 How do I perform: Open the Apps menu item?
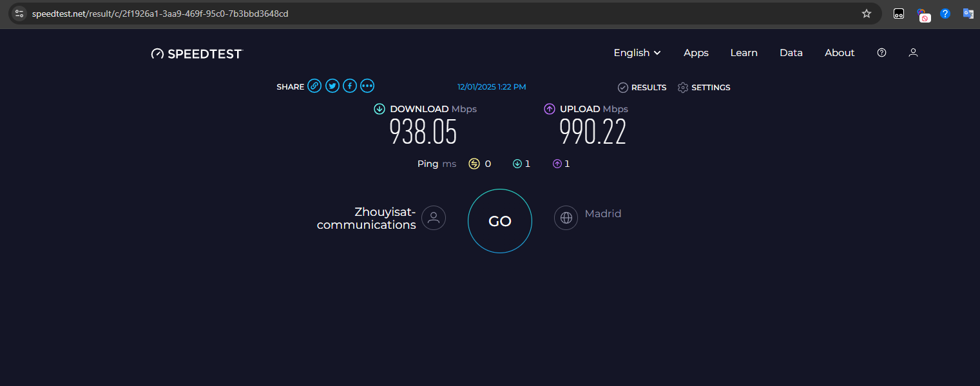[x=696, y=53]
